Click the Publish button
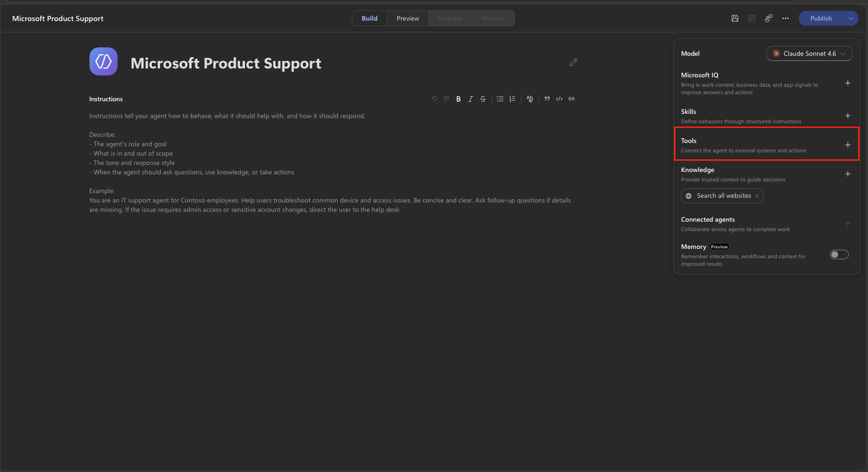868x472 pixels. click(x=821, y=18)
